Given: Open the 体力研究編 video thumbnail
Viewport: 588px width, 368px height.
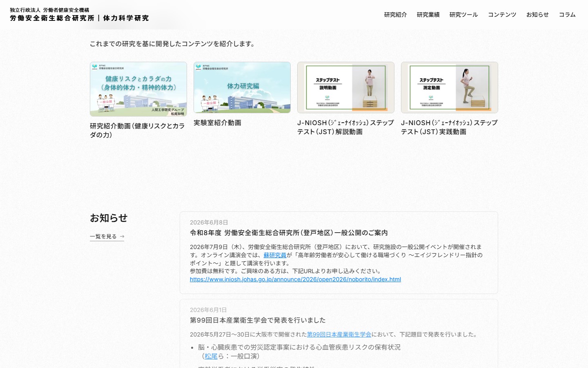Looking at the screenshot, I should point(242,88).
